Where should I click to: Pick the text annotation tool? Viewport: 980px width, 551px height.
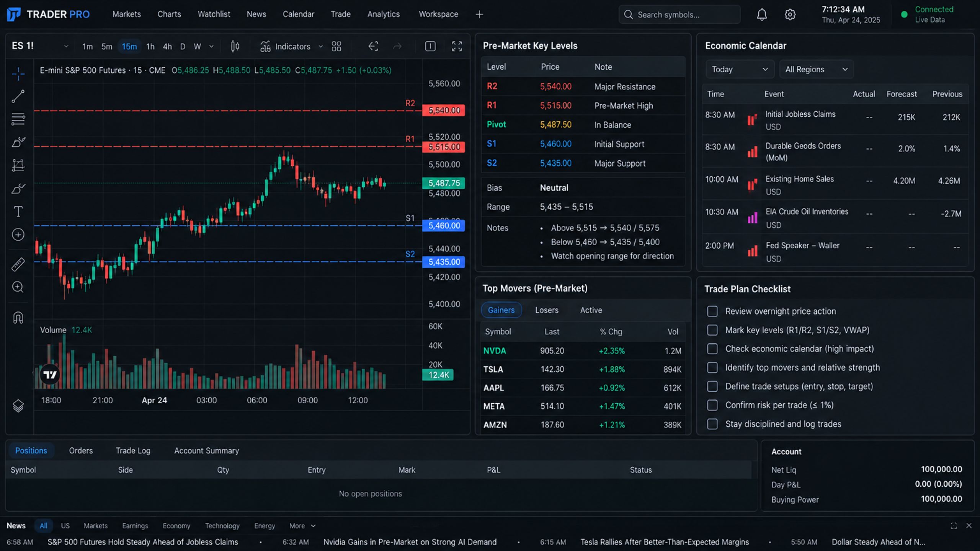pyautogui.click(x=18, y=212)
